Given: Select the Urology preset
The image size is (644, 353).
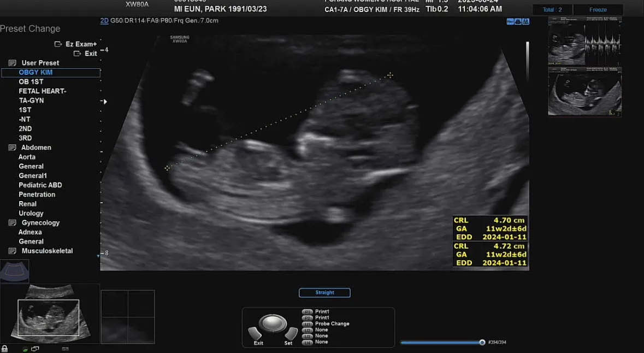Looking at the screenshot, I should coord(31,213).
